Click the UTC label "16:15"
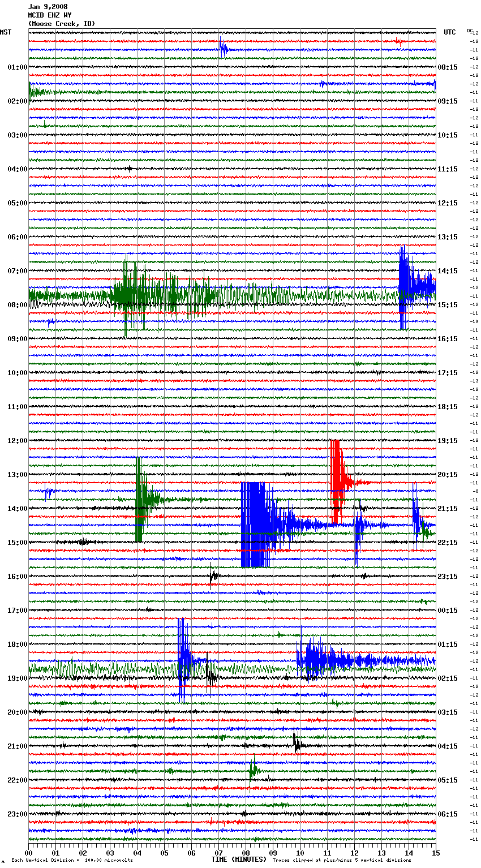The image size is (481, 868). pos(448,338)
